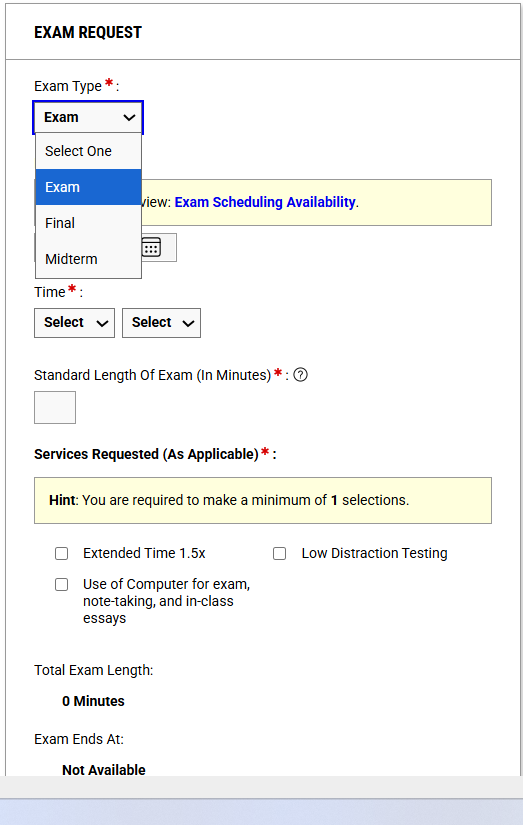Click the Standard Length of Exam input box
This screenshot has width=523, height=825.
pos(55,407)
